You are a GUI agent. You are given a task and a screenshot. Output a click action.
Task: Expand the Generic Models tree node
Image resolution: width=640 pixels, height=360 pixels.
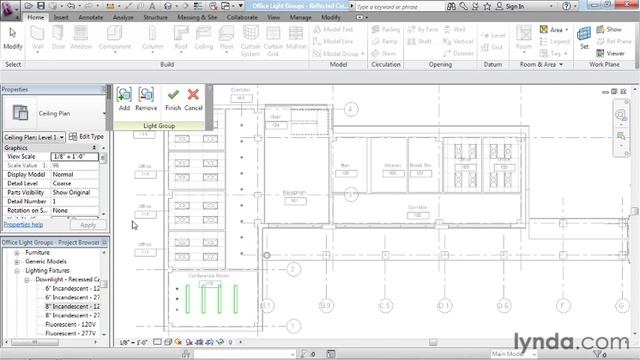pos(17,262)
